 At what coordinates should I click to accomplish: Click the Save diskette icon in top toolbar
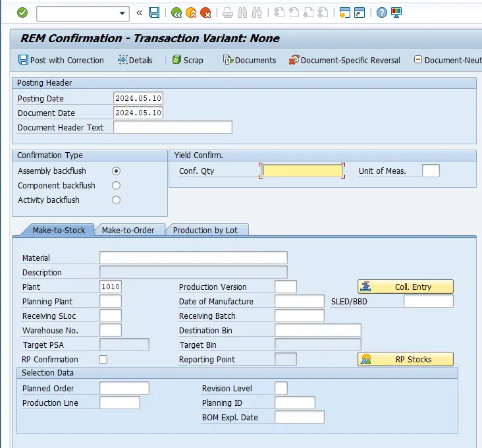154,13
